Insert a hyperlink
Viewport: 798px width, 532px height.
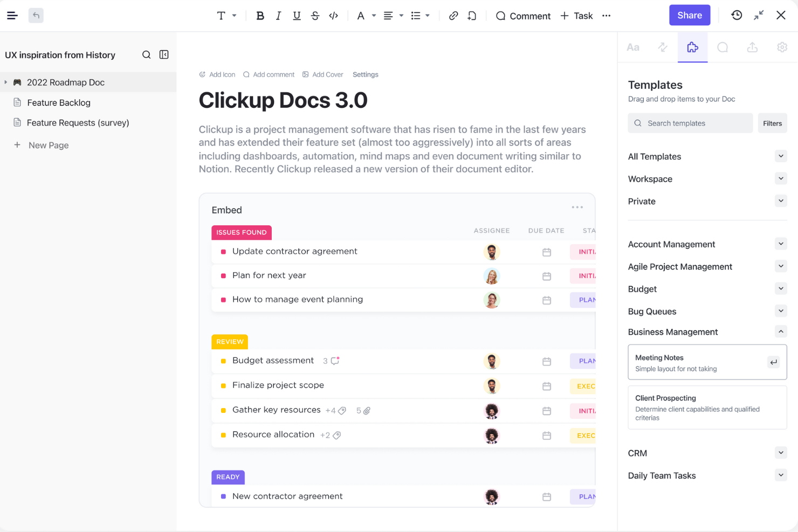tap(453, 16)
